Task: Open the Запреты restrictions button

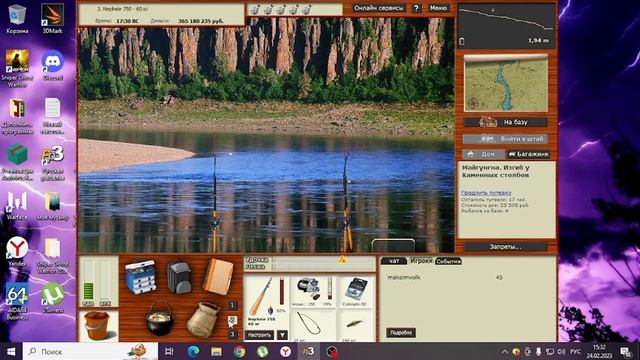Action: pyautogui.click(x=506, y=247)
